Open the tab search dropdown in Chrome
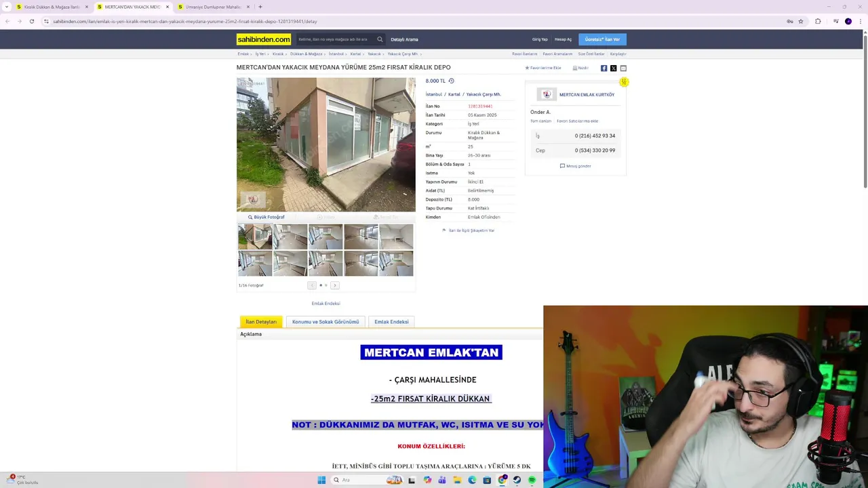 (x=7, y=7)
